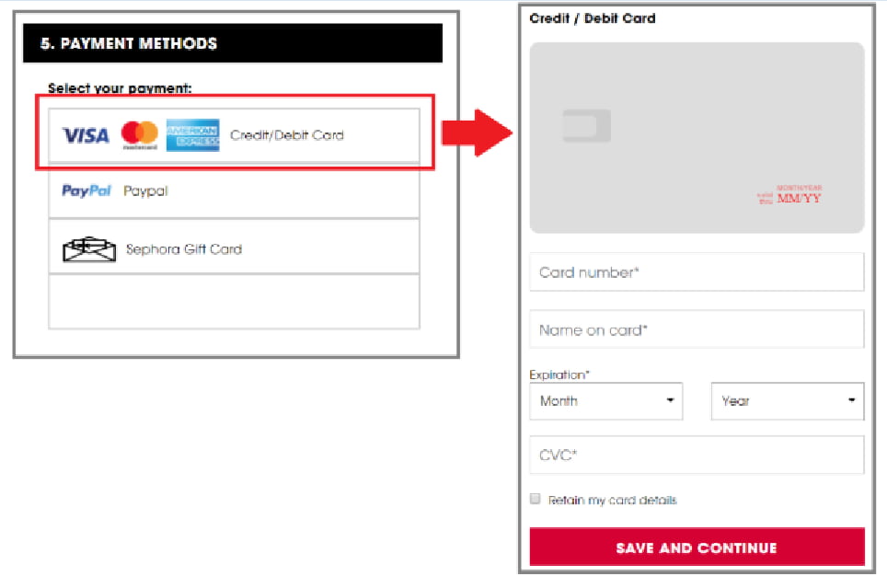The height and width of the screenshot is (588, 887).
Task: Click the Month dropdown chevron arrow
Action: (672, 401)
